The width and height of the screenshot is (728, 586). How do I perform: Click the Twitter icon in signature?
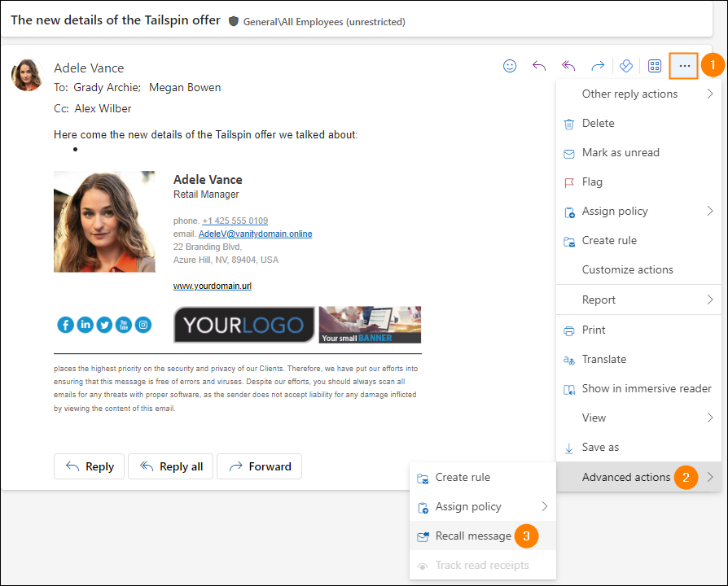click(104, 325)
